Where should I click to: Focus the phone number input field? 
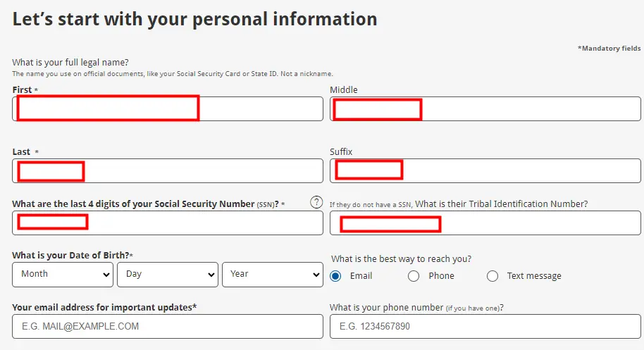pos(485,326)
